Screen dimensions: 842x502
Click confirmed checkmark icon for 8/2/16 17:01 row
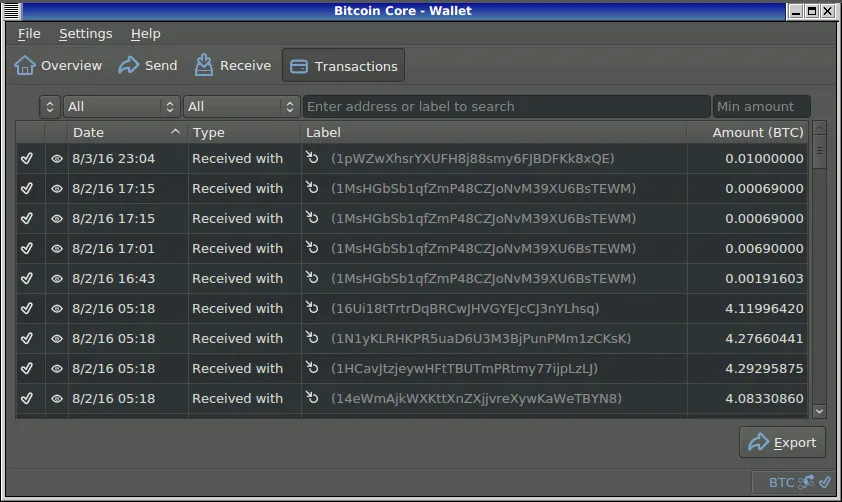(27, 249)
